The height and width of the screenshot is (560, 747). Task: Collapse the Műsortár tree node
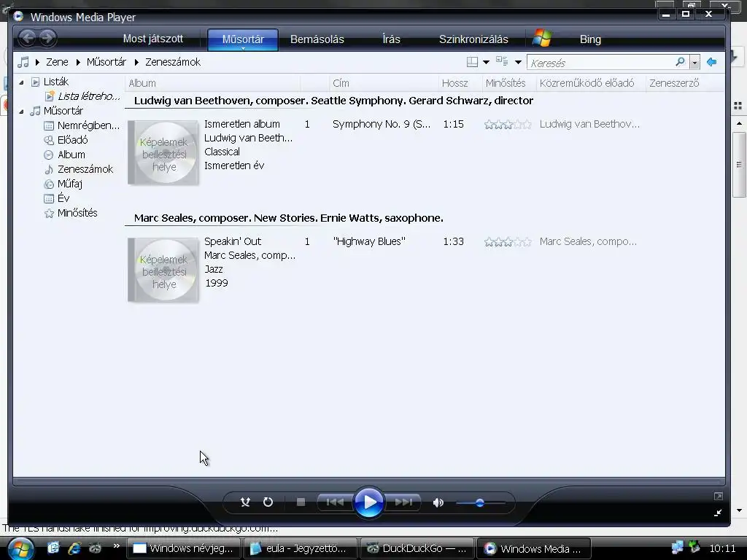click(21, 112)
